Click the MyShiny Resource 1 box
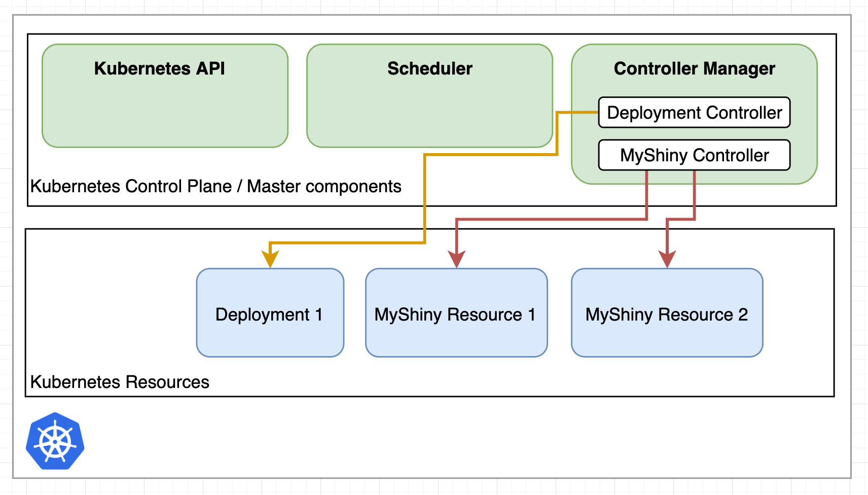Image resolution: width=868 pixels, height=495 pixels. coord(456,313)
